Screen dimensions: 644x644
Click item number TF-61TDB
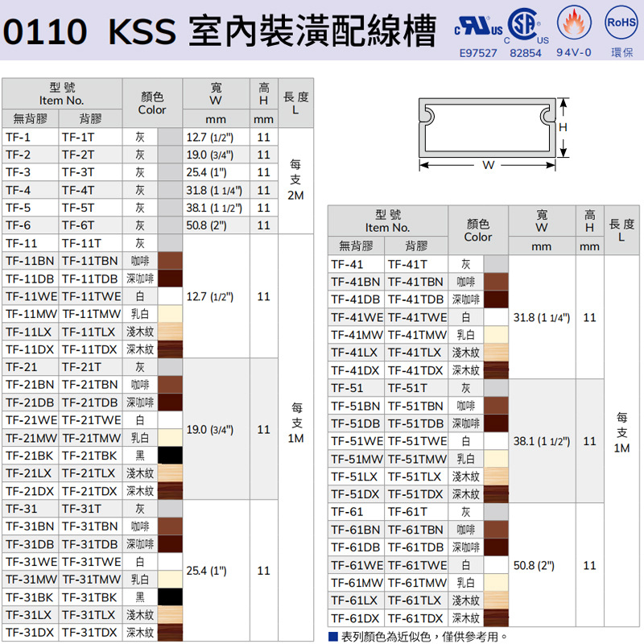click(416, 547)
